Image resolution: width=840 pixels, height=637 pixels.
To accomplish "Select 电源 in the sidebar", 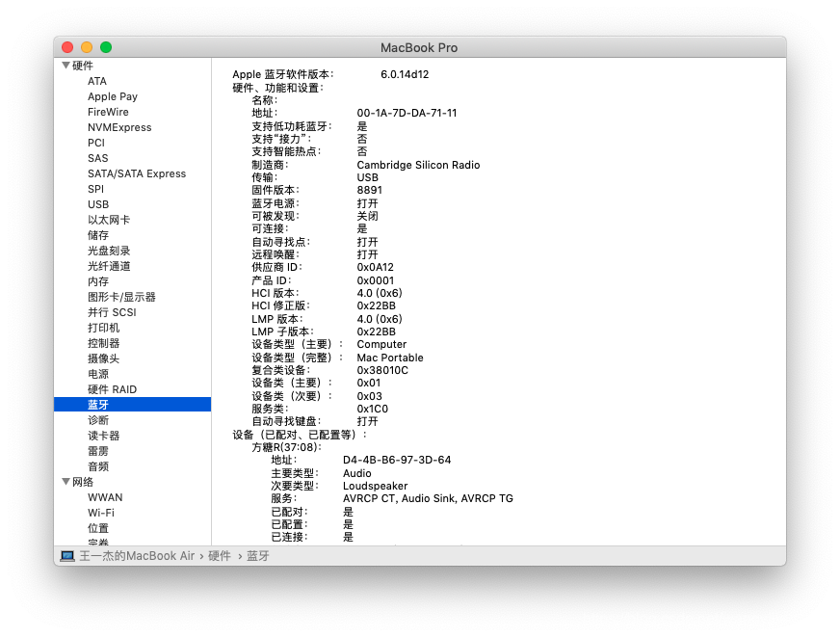I will pos(98,374).
